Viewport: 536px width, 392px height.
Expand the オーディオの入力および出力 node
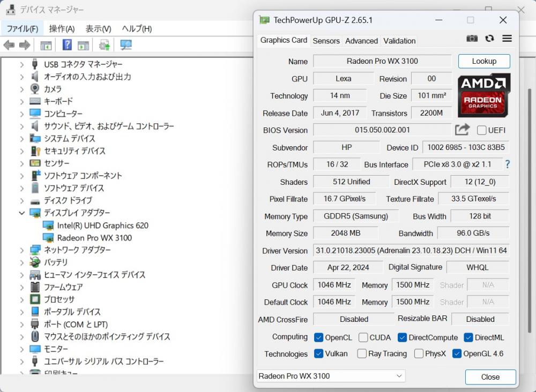click(x=22, y=77)
